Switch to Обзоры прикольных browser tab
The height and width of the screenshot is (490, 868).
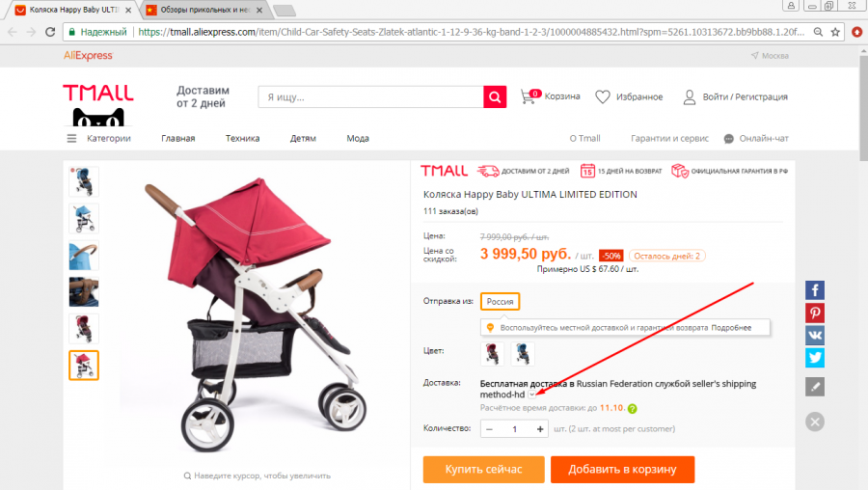[x=204, y=10]
